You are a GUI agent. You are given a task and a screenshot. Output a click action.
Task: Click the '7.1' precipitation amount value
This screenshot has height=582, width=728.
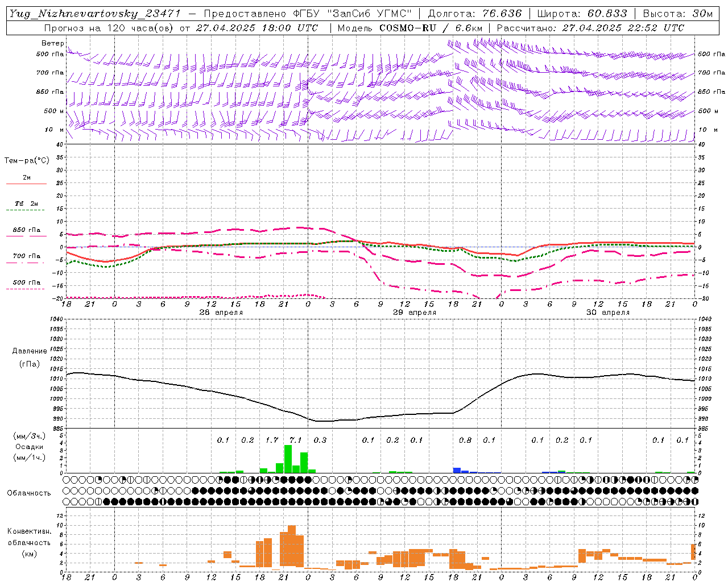(296, 440)
